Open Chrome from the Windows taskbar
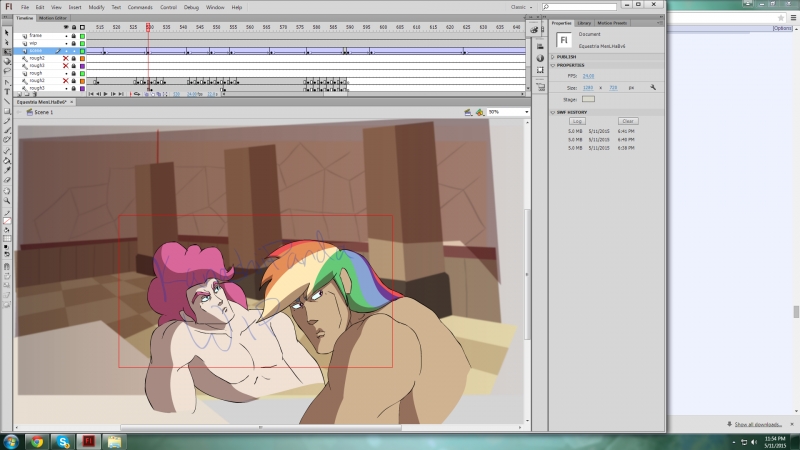Viewport: 800px width, 450px height. pyautogui.click(x=36, y=440)
